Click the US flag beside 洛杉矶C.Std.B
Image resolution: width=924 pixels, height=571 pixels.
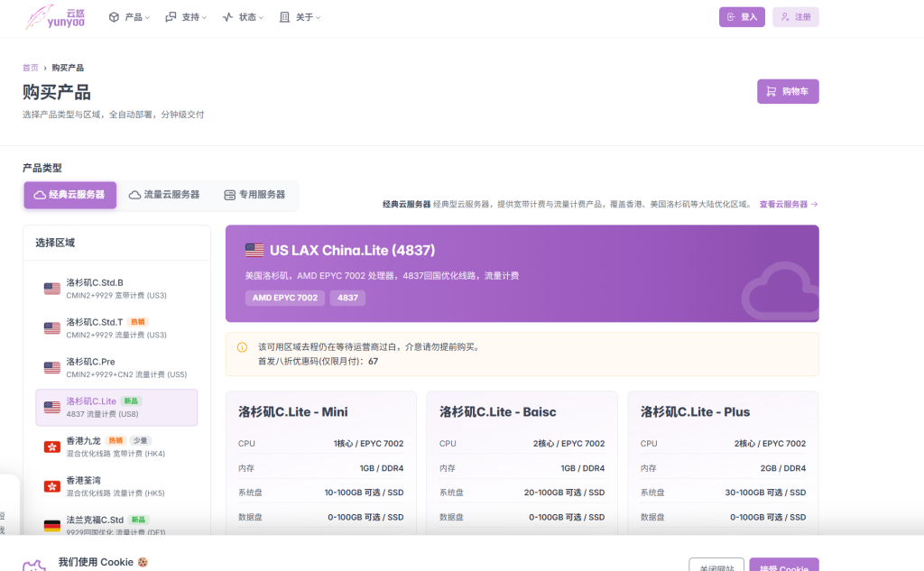[x=51, y=289]
